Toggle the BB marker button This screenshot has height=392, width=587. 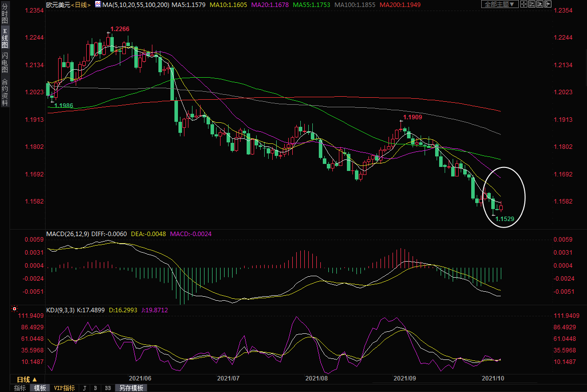tap(108, 388)
